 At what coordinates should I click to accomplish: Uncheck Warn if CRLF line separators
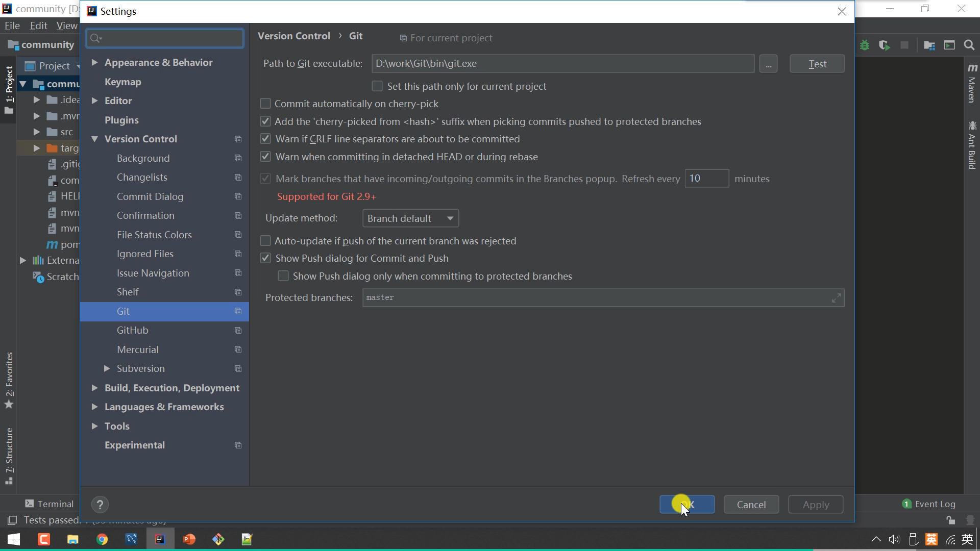click(265, 139)
